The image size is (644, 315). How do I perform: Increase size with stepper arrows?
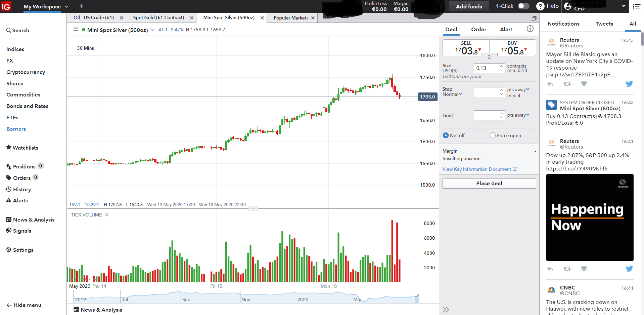pyautogui.click(x=502, y=66)
